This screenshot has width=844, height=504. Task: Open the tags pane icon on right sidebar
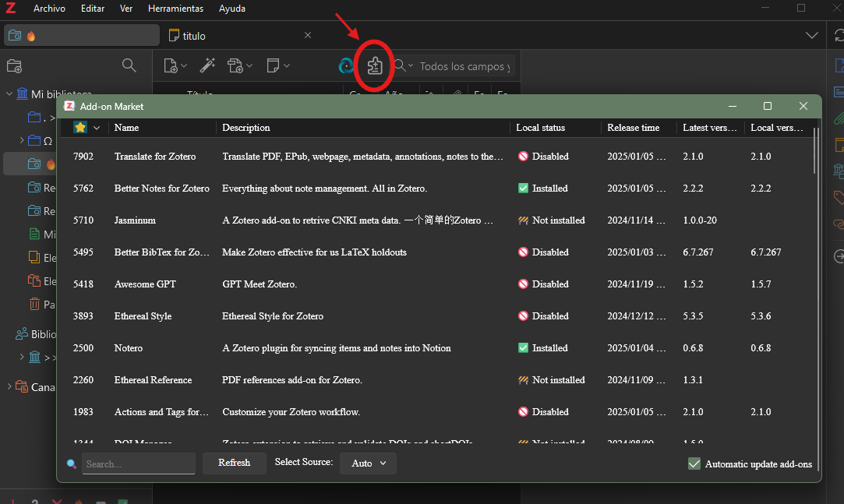pyautogui.click(x=839, y=197)
